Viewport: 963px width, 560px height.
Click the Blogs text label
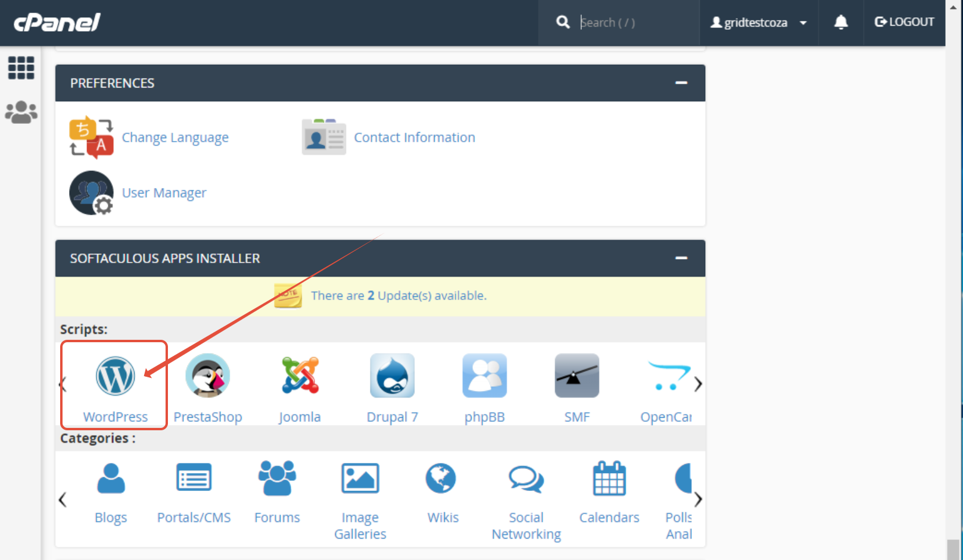pos(111,518)
